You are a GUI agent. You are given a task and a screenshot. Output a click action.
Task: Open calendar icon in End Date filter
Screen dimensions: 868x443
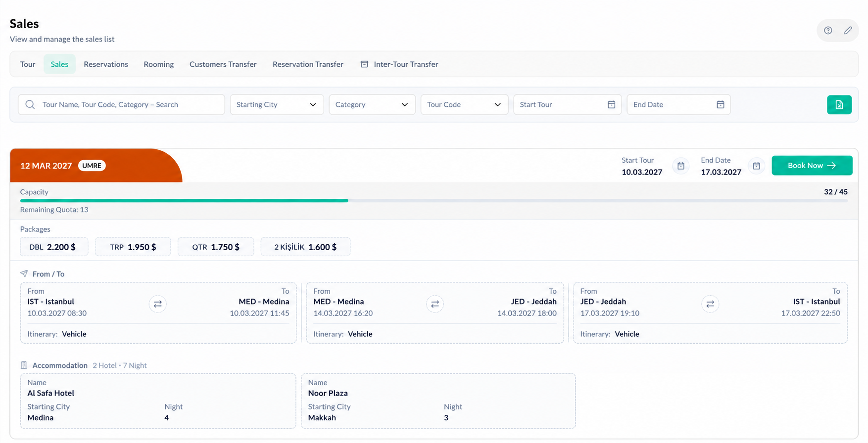coord(721,105)
